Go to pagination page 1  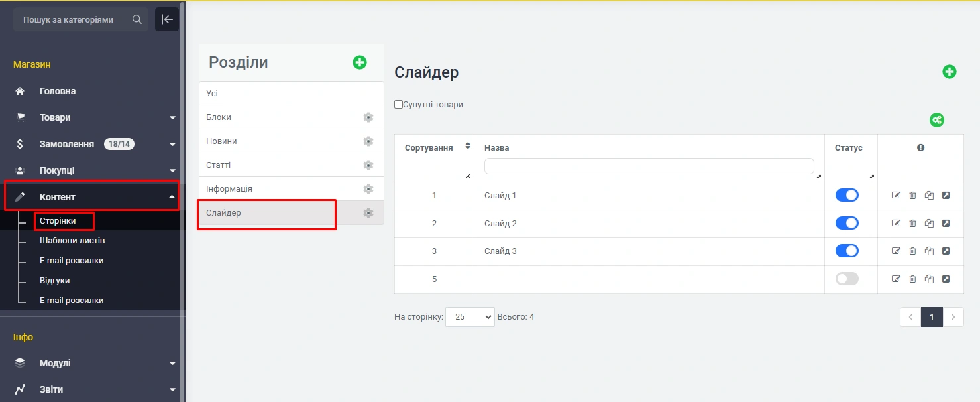point(931,317)
